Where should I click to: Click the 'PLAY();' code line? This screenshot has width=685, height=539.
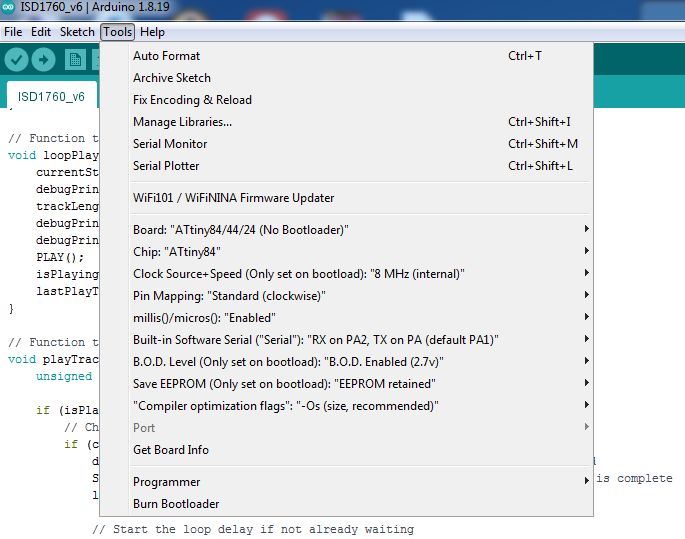[60, 257]
